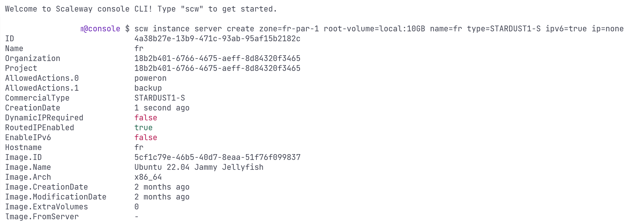Viewport: 644px width, 222px height.
Task: Click the server ID value 4a38b27e
Action: point(217,39)
